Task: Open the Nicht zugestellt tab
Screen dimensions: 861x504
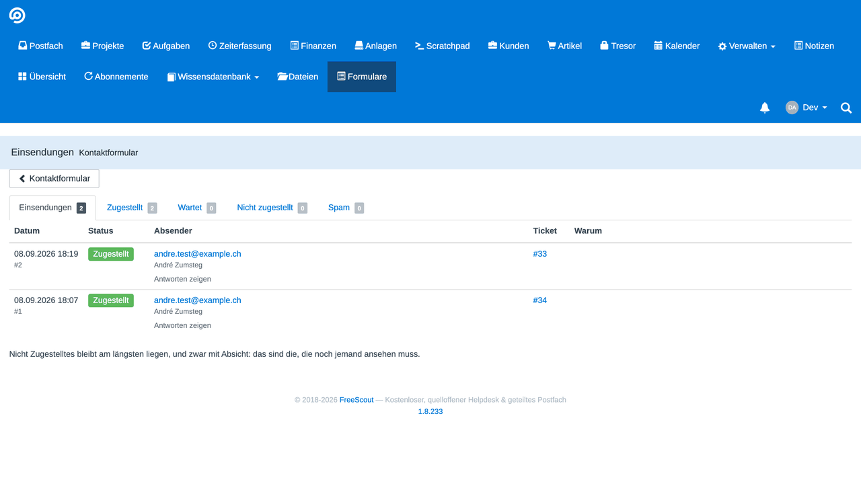Action: (272, 208)
